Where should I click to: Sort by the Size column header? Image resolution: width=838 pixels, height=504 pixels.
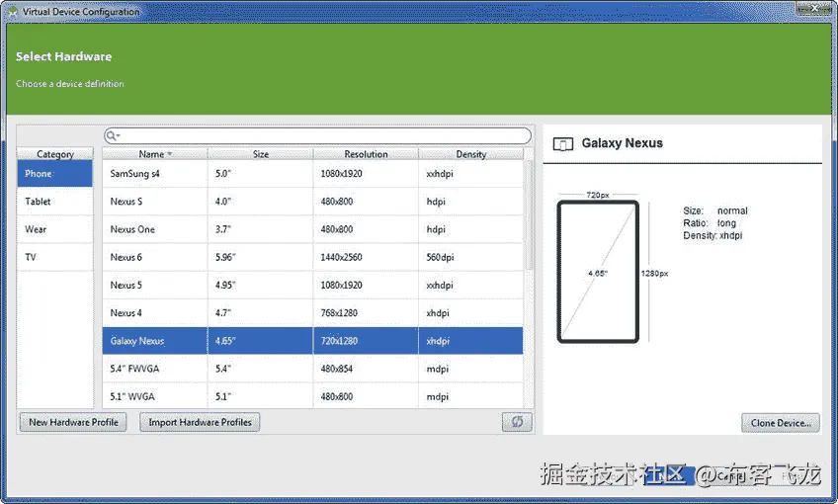pyautogui.click(x=260, y=154)
